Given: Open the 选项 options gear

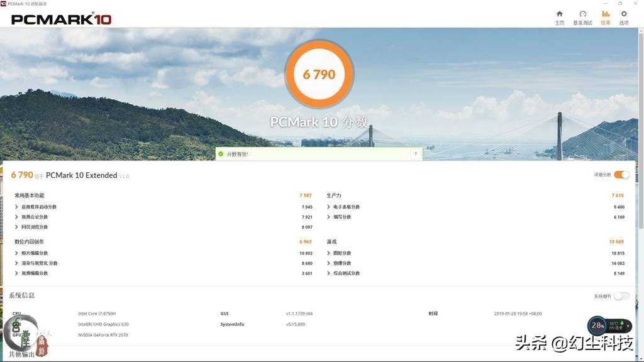Looking at the screenshot, I should click(x=624, y=18).
